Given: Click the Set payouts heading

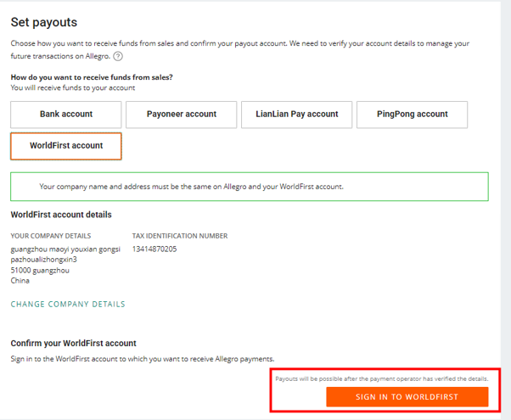Looking at the screenshot, I should coord(43,22).
